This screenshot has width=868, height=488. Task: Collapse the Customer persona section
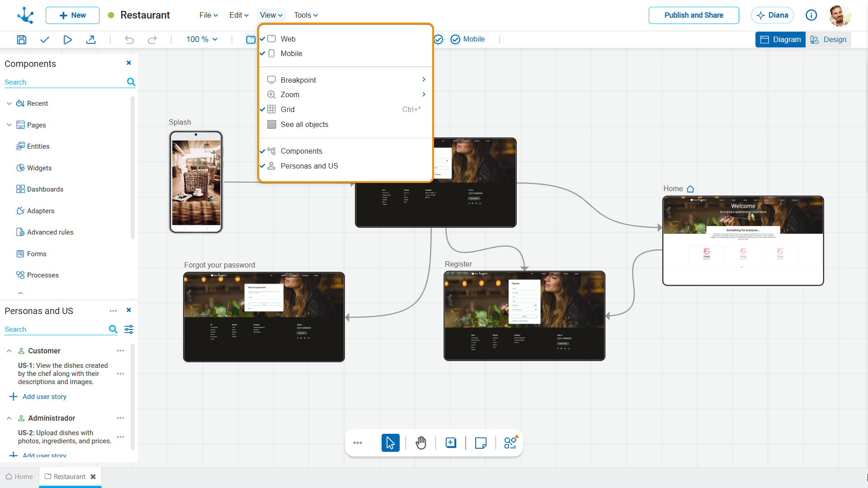tap(9, 351)
